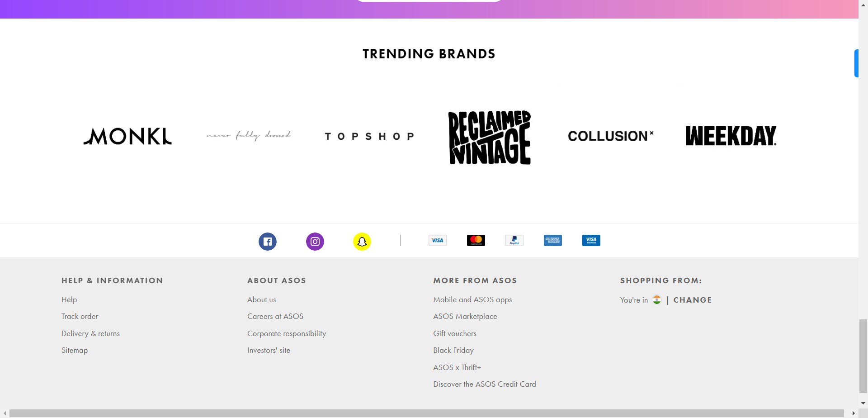The image size is (868, 418).
Task: Click the Mastercard payment icon
Action: point(476,241)
